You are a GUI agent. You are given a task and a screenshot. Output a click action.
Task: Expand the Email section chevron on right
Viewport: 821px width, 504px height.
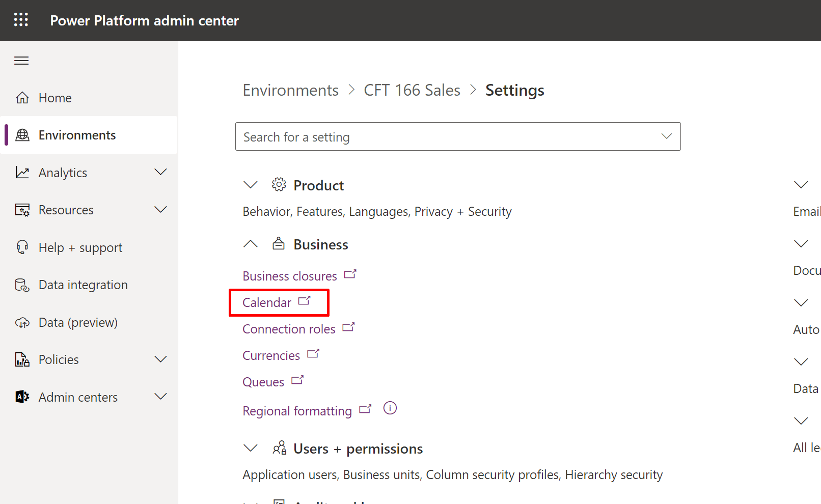(801, 185)
